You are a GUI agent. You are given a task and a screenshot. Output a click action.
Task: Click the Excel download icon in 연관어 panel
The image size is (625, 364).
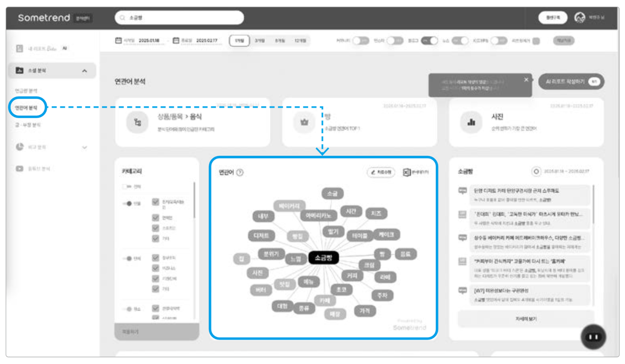406,172
